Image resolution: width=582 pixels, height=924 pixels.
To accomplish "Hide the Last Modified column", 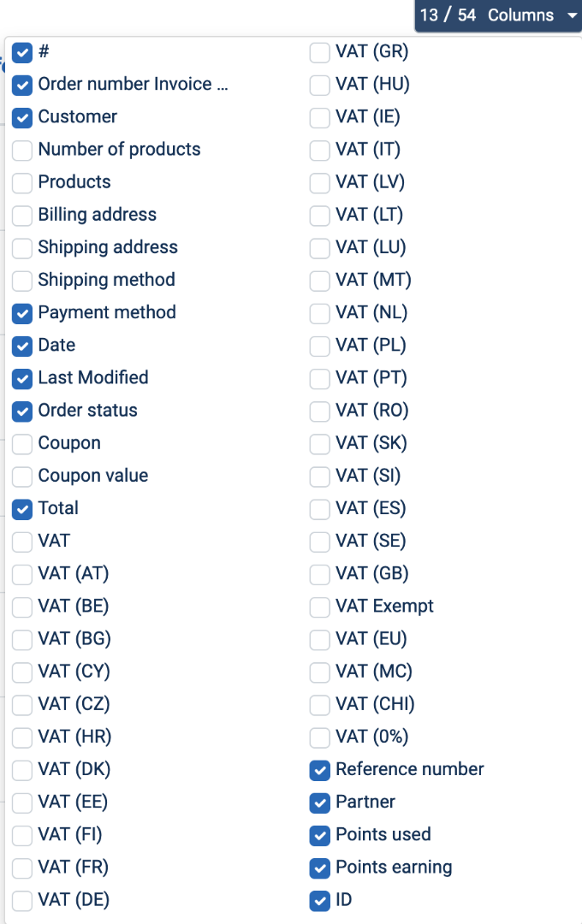I will pyautogui.click(x=23, y=378).
